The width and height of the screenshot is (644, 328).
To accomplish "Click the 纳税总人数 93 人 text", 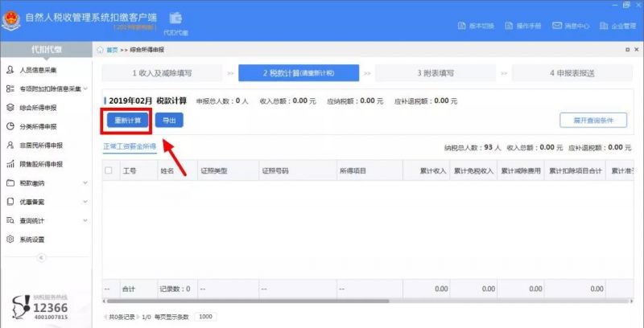I will pos(473,147).
